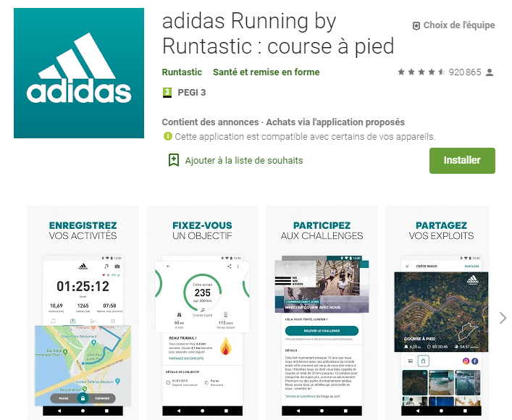This screenshot has height=420, width=512.
Task: Click the reviewers person icon
Action: pyautogui.click(x=490, y=72)
